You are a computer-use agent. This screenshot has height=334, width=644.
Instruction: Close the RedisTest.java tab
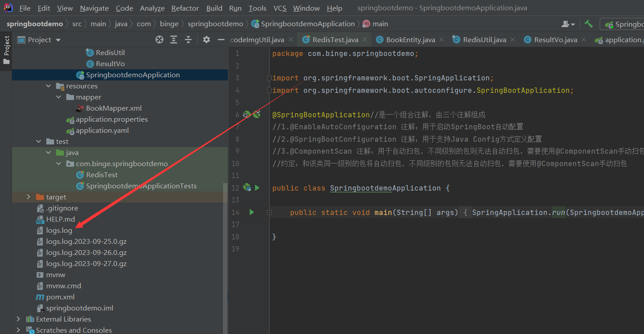point(365,40)
